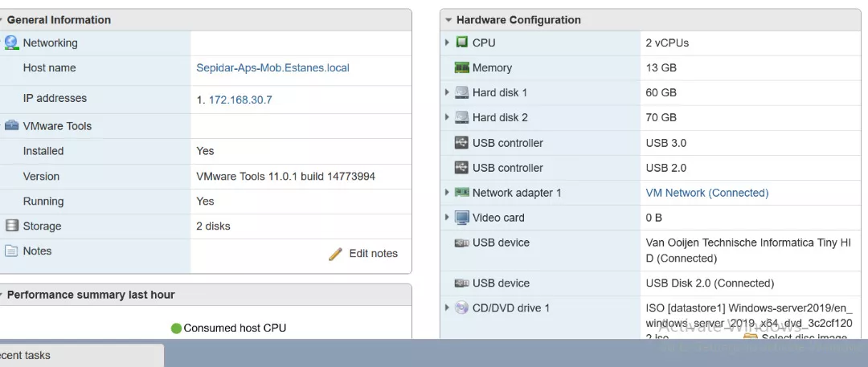Collapse Performance summary last hour panel
868x367 pixels.
(2, 295)
